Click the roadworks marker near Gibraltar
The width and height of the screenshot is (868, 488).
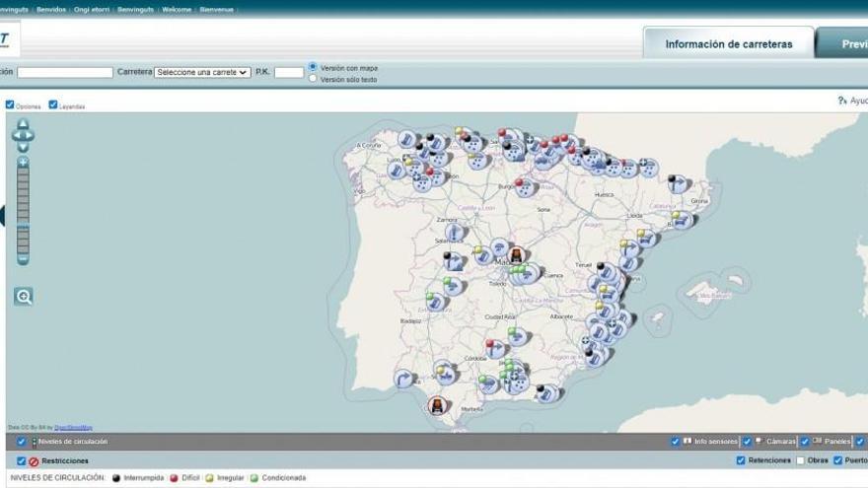[x=436, y=404]
